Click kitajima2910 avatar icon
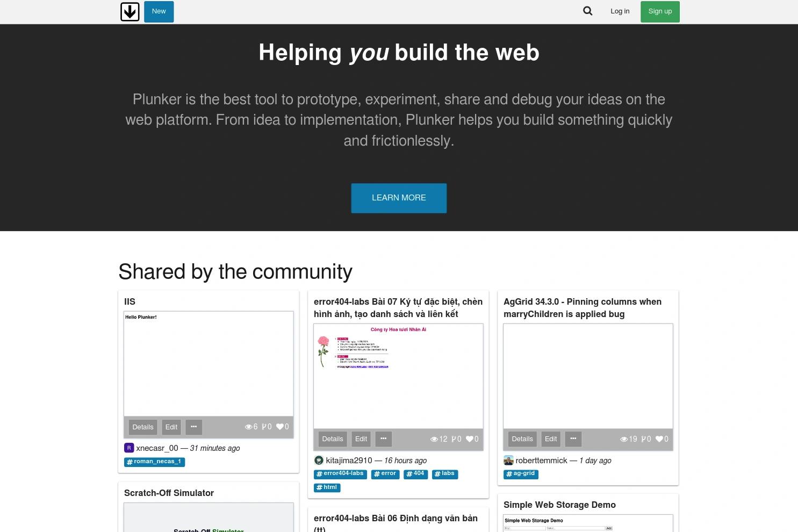The height and width of the screenshot is (532, 798). coord(319,461)
